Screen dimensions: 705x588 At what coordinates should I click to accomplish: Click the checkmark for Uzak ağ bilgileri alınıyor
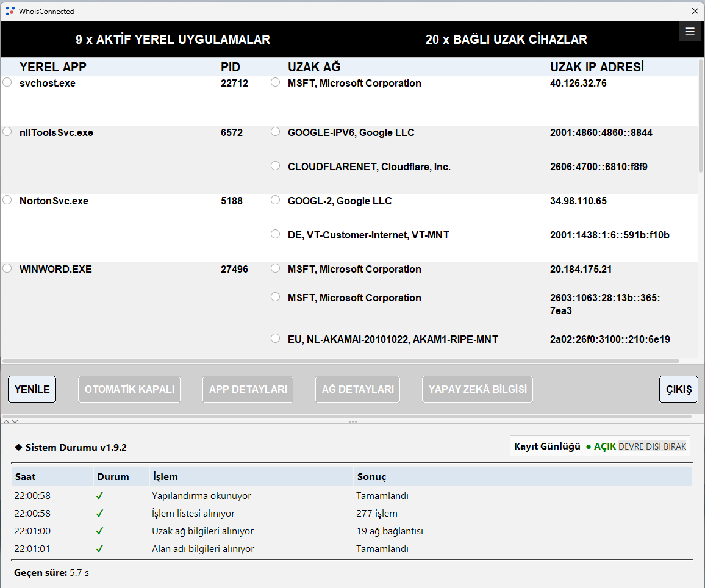(x=99, y=531)
